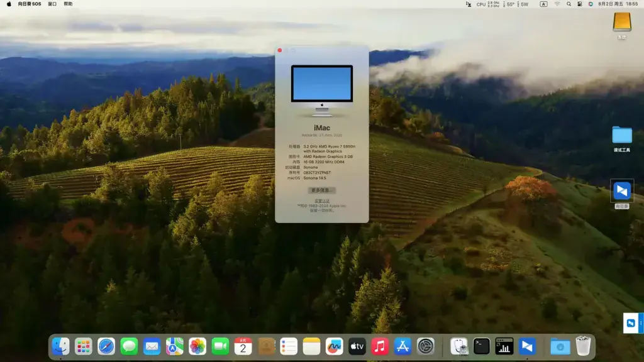Click the input source A indicator
Image resolution: width=644 pixels, height=362 pixels.
pyautogui.click(x=543, y=4)
